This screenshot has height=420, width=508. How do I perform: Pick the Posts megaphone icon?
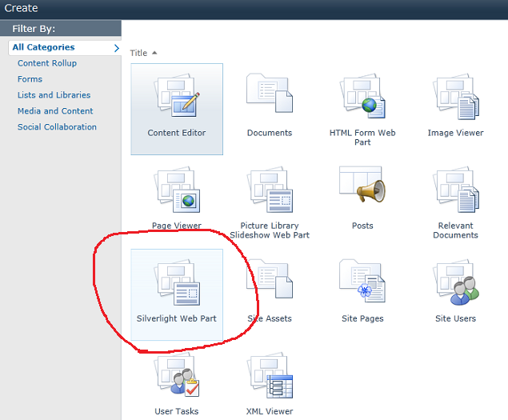click(362, 184)
